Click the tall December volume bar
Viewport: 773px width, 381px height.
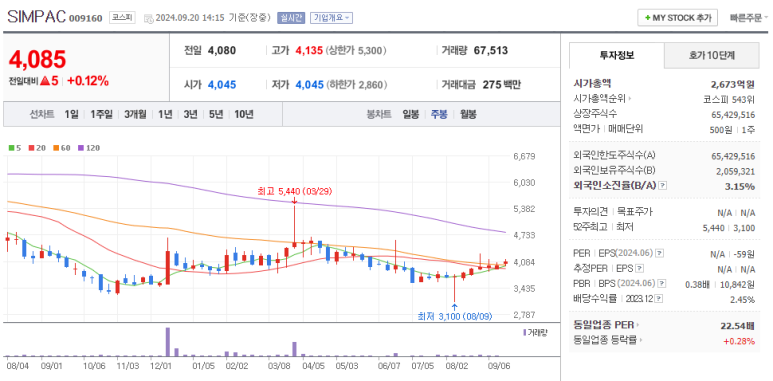[x=168, y=342]
